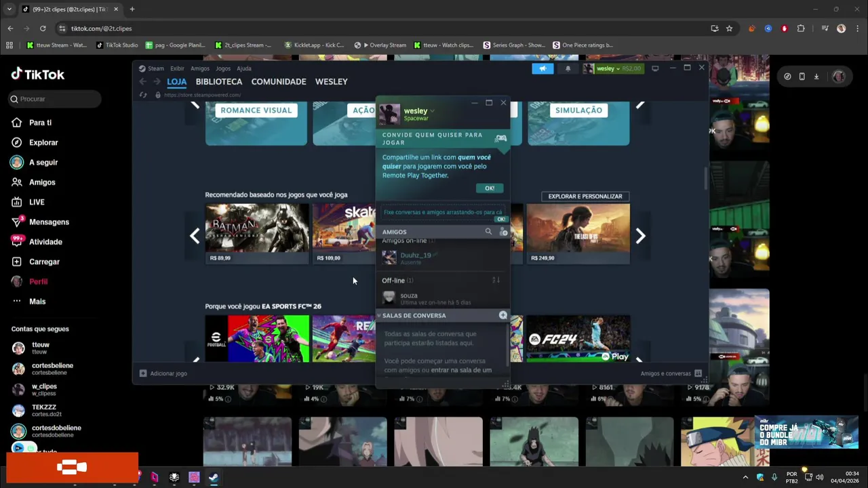The image size is (868, 488).
Task: Click the Remote Play Together controller icon
Action: click(500, 138)
